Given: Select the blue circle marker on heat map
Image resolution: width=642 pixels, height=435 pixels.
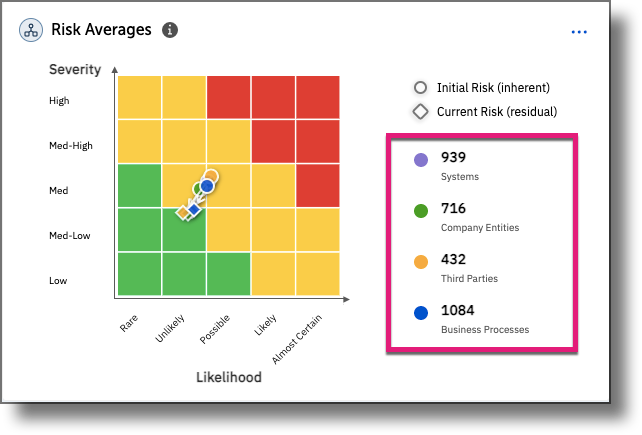Looking at the screenshot, I should (x=207, y=186).
